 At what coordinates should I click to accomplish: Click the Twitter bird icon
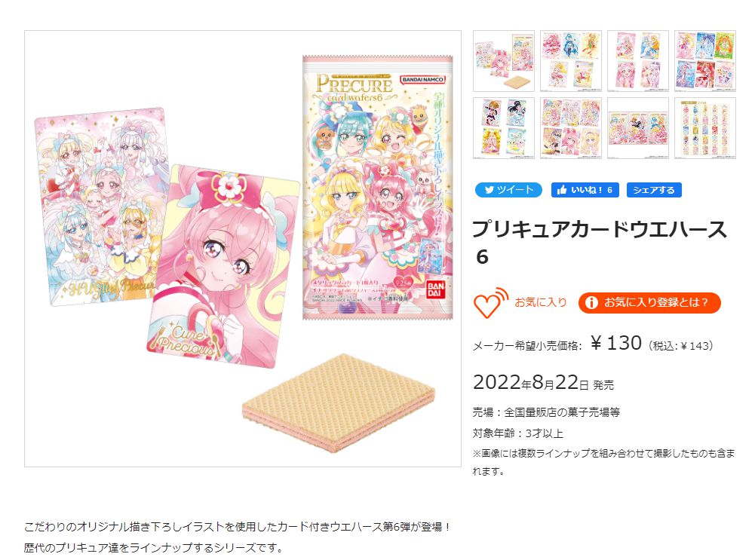(x=490, y=190)
